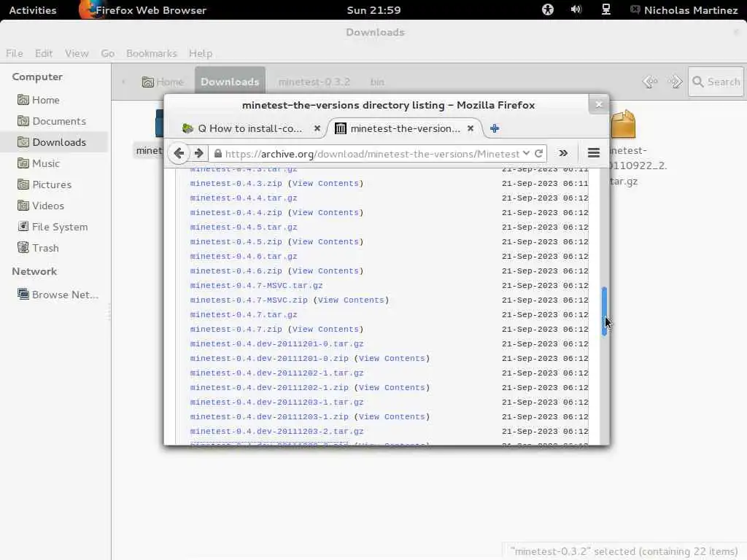This screenshot has height=560, width=747.
Task: Open URL bar history dropdown arrow
Action: pos(526,153)
